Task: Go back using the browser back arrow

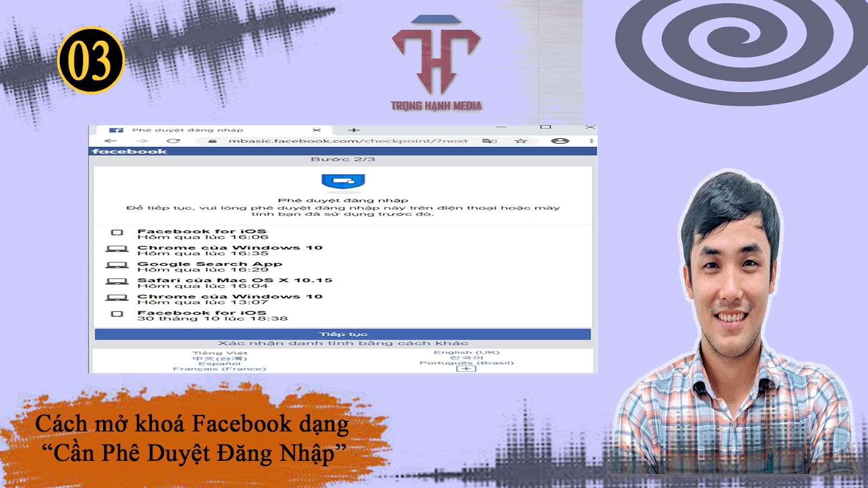Action: pyautogui.click(x=111, y=141)
